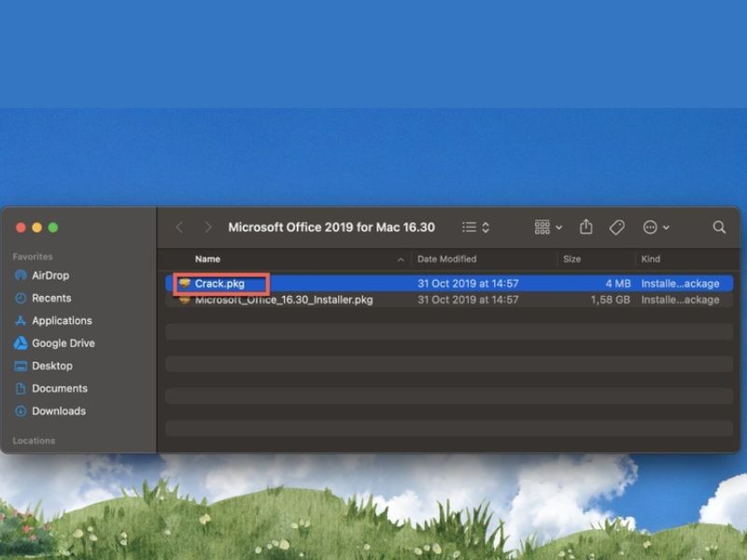Click the Locations sidebar heading
The height and width of the screenshot is (560, 747).
34,441
